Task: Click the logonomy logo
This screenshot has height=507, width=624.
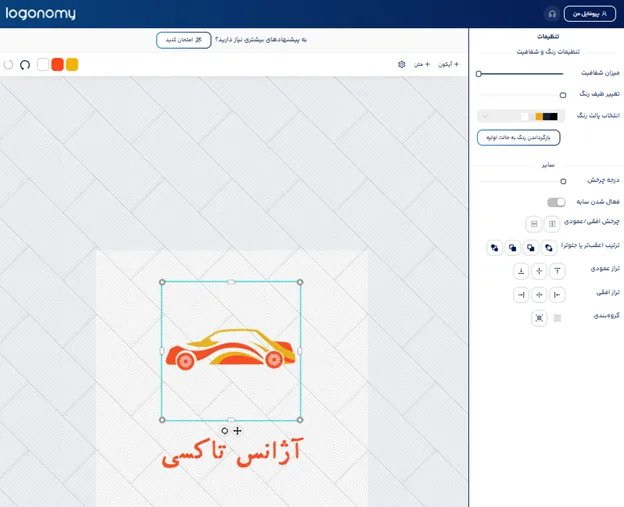Action: [40, 14]
